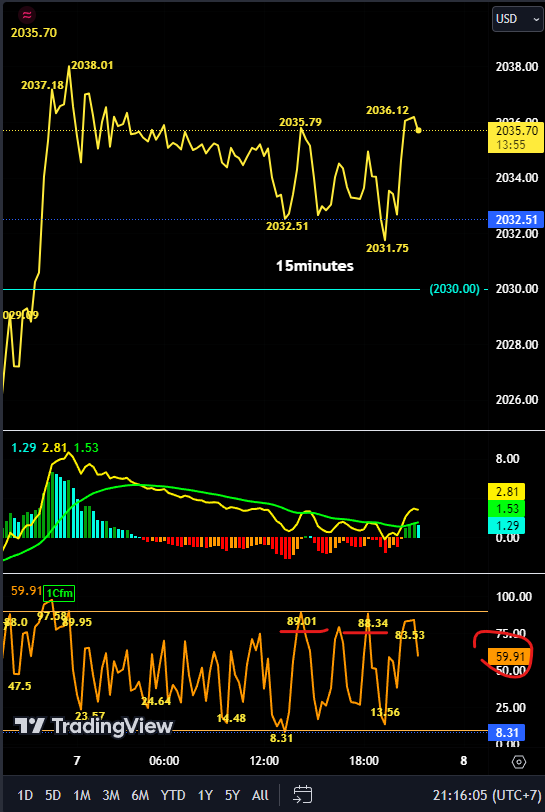Click the blue 2032.51 price axis label
Image resolution: width=545 pixels, height=812 pixels.
coord(515,220)
